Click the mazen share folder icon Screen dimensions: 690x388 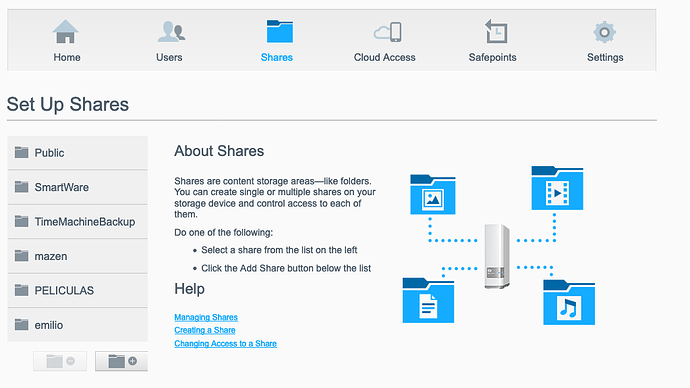22,256
